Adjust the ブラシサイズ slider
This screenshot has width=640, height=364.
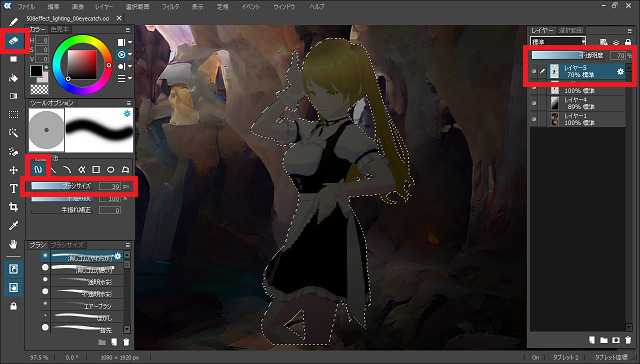tap(62, 186)
